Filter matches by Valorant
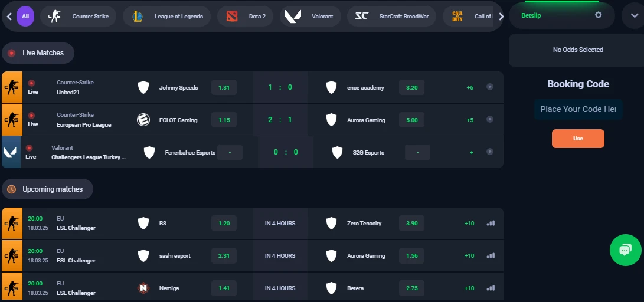 point(310,17)
